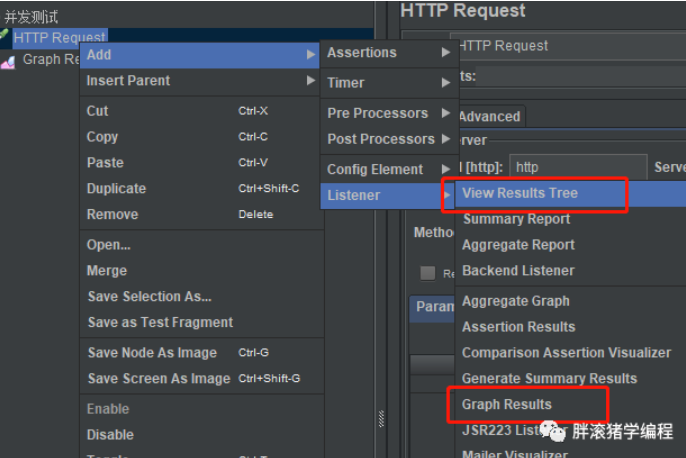Open the Parameters tab
Viewport: 686px width, 458px height.
coord(434,307)
